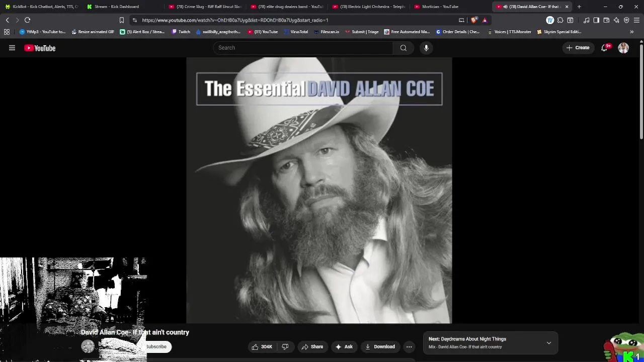Open the (31) YouTube bookmark
Image resolution: width=644 pixels, height=362 pixels.
click(263, 32)
